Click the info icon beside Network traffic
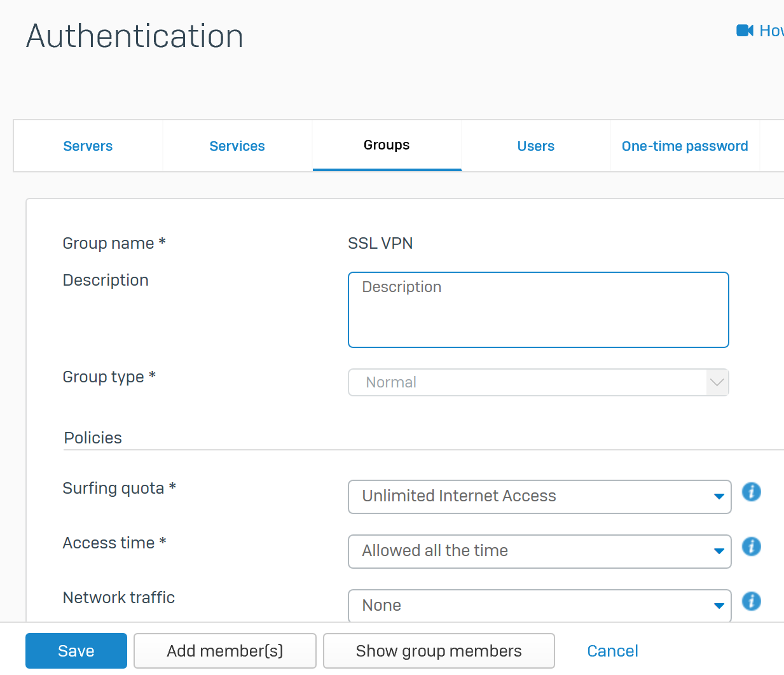Screen dimensions: 784x675 point(751,601)
